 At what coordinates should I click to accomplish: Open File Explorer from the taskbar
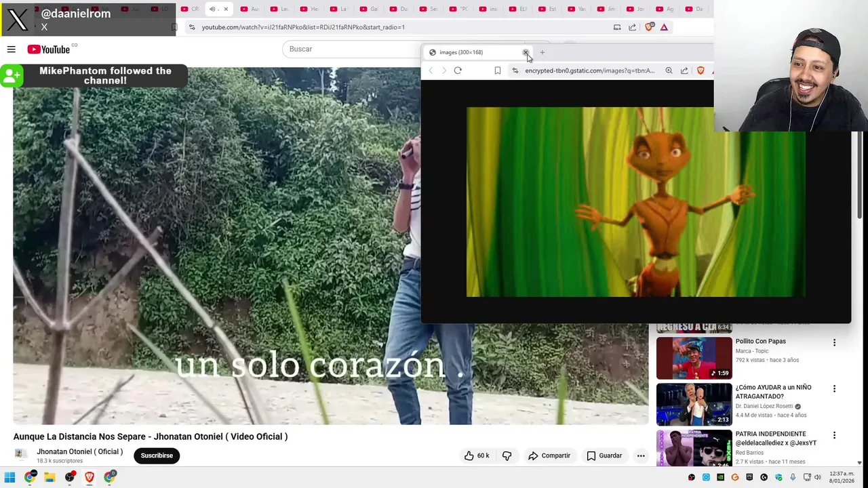50,477
